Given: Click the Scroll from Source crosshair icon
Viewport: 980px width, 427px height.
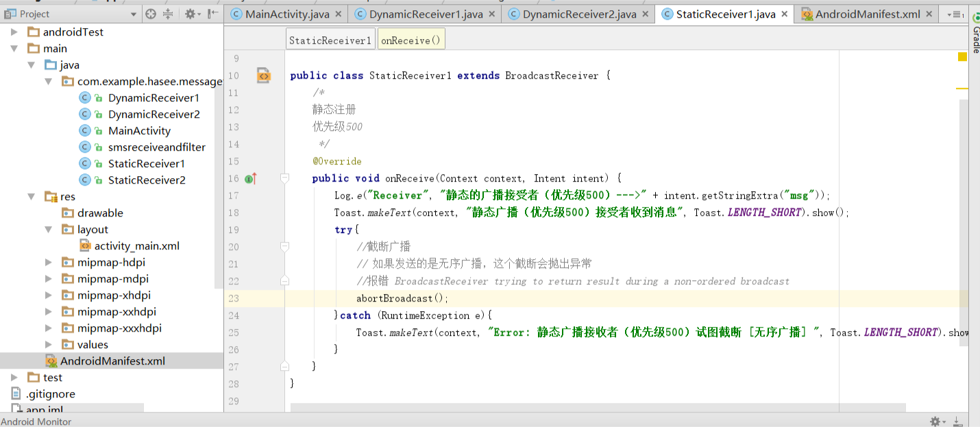Looking at the screenshot, I should pos(151,14).
